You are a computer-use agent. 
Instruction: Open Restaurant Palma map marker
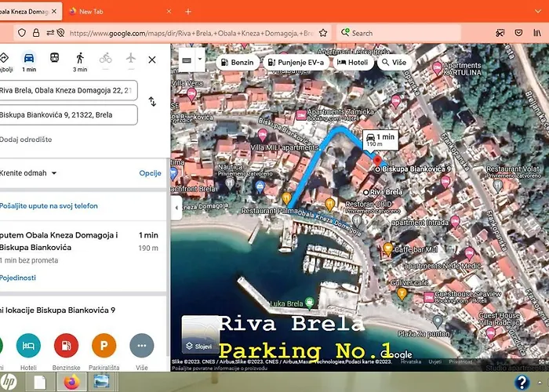286,198
